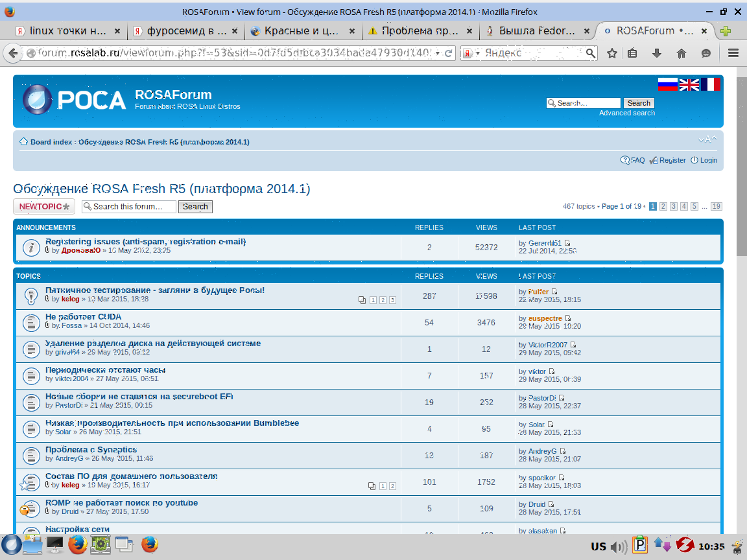Viewport: 747px width, 560px height.
Task: Go to page 19 of forum topics
Action: point(716,206)
